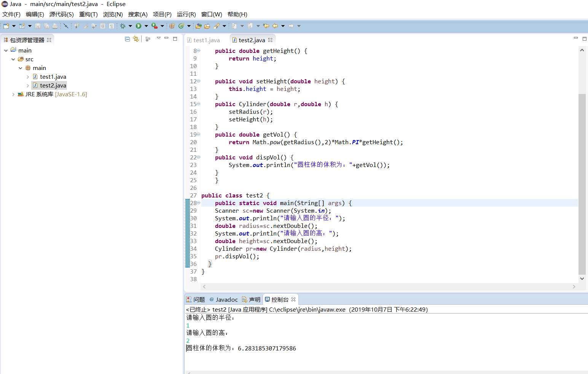Click the Open Type icon
This screenshot has height=374, width=588.
click(x=198, y=26)
